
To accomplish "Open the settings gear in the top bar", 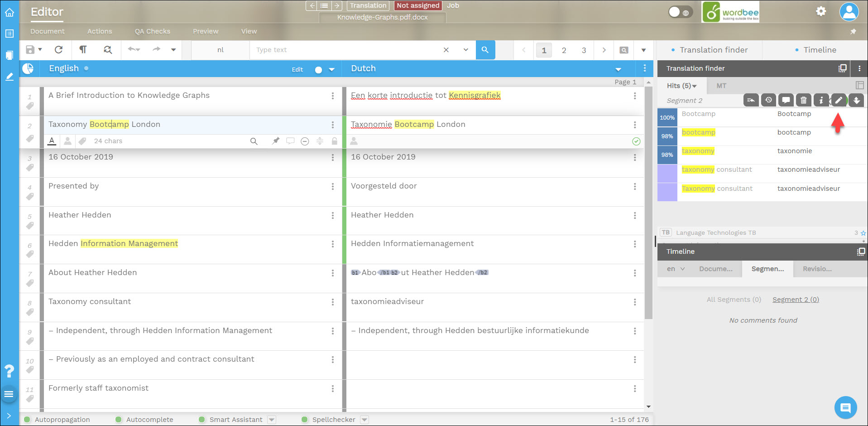I will [x=820, y=11].
